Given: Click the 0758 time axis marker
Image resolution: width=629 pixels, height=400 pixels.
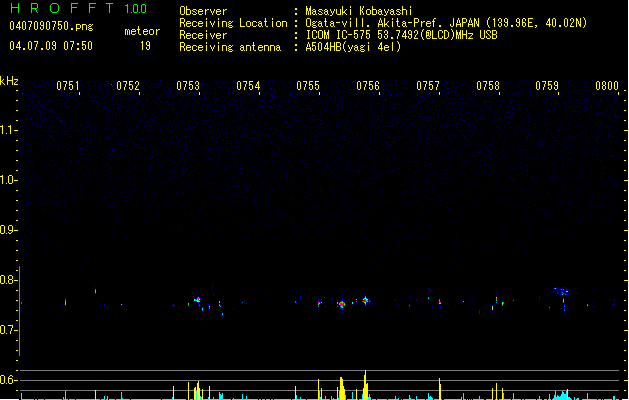Looking at the screenshot, I should 488,85.
